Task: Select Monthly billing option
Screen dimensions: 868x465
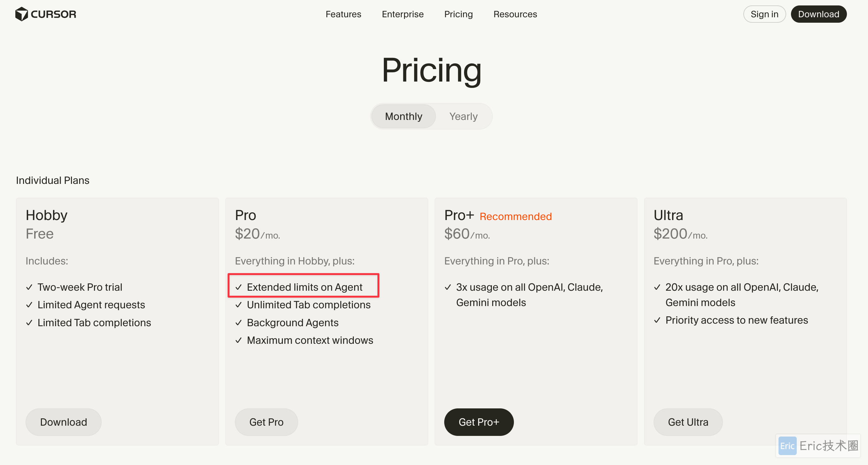Action: (403, 116)
